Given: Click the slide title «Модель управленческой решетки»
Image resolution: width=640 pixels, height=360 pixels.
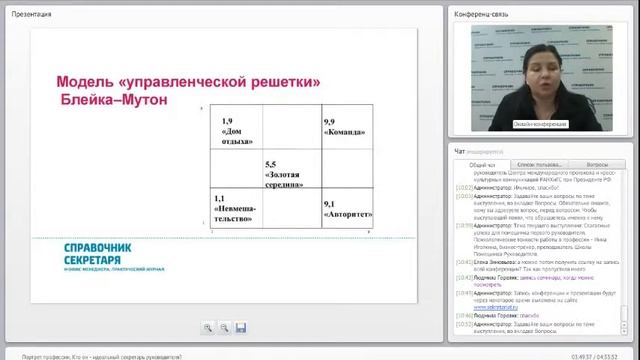Looking at the screenshot, I should click(188, 90).
